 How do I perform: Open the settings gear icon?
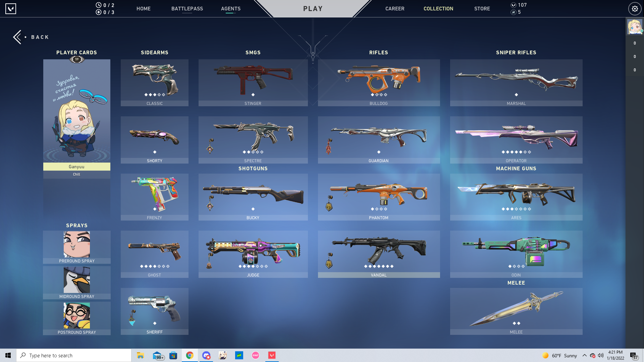tap(635, 9)
